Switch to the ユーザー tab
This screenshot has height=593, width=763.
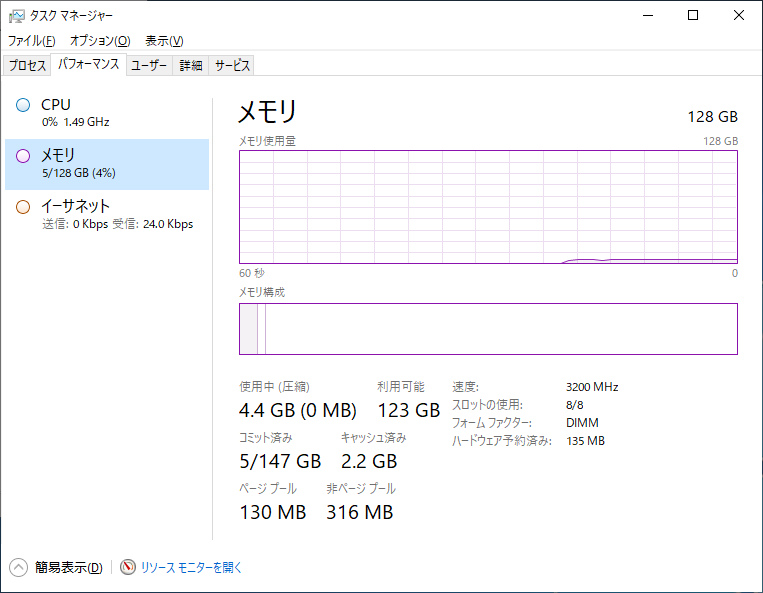click(150, 66)
